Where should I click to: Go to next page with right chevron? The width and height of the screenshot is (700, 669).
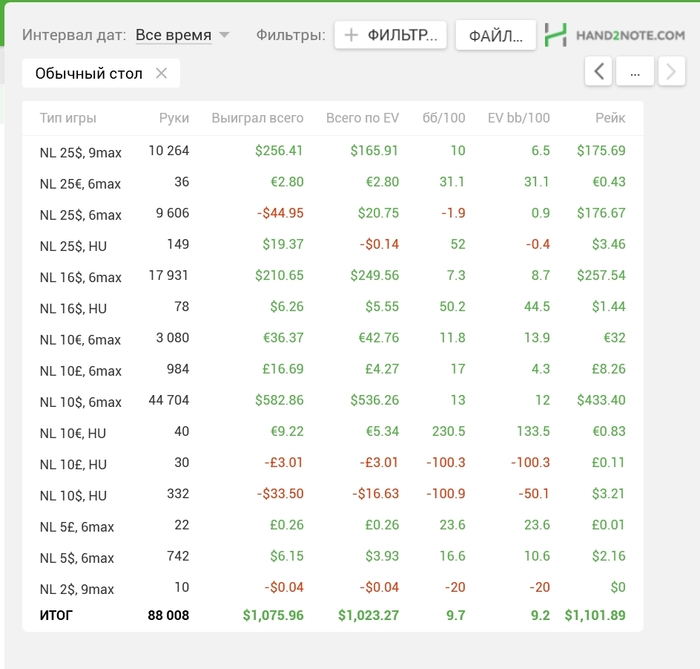[671, 71]
